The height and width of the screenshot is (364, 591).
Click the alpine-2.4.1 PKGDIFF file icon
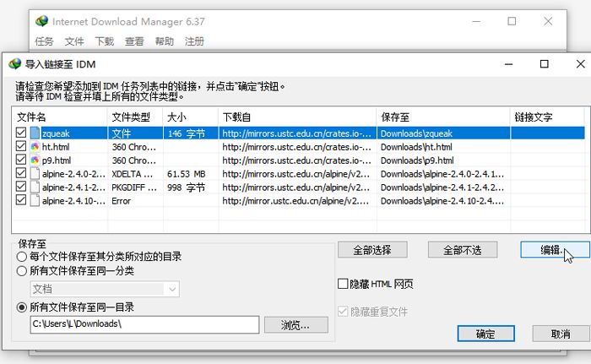pyautogui.click(x=35, y=187)
